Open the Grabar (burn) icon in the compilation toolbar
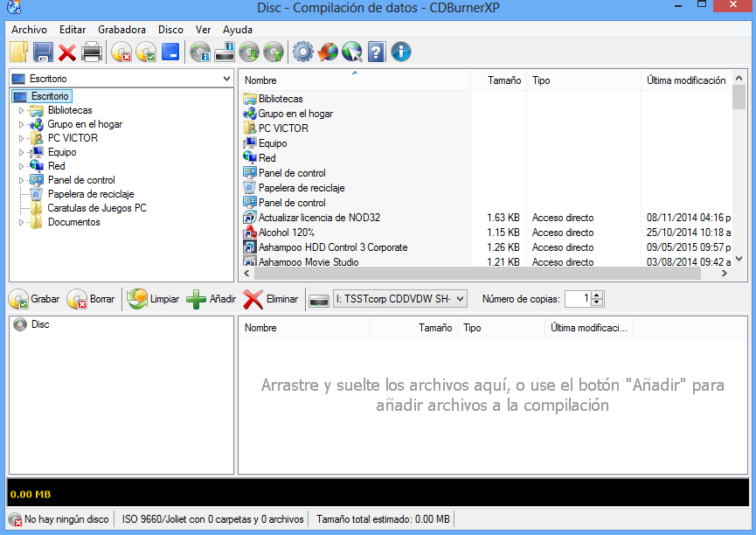Screen dimensions: 756x535 (x=19, y=299)
